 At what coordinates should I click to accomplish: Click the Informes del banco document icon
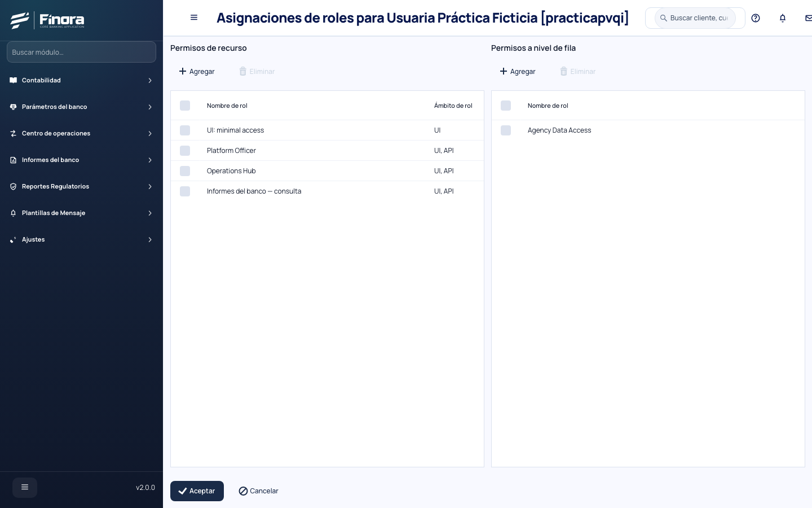click(14, 160)
